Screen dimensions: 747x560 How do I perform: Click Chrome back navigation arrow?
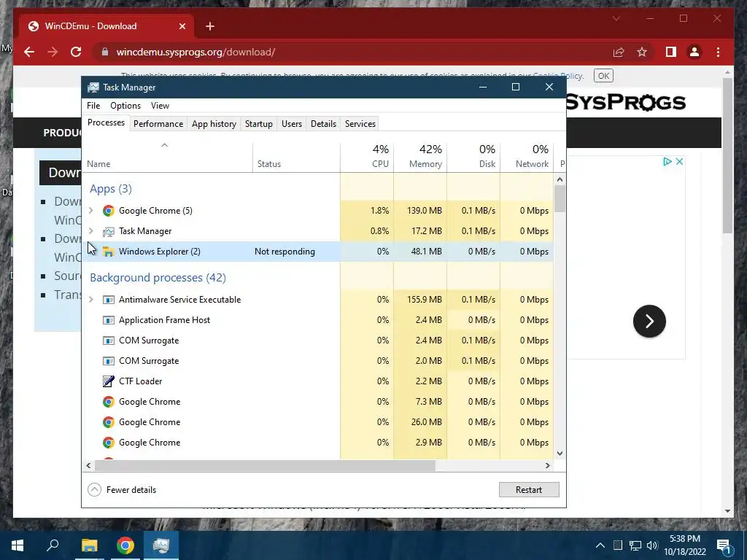click(x=29, y=52)
